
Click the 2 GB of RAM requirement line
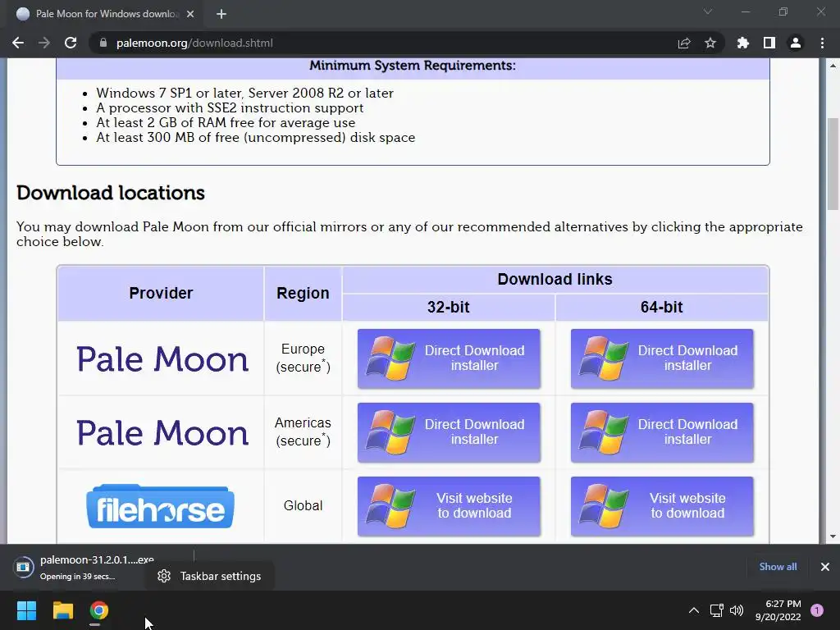tap(226, 123)
